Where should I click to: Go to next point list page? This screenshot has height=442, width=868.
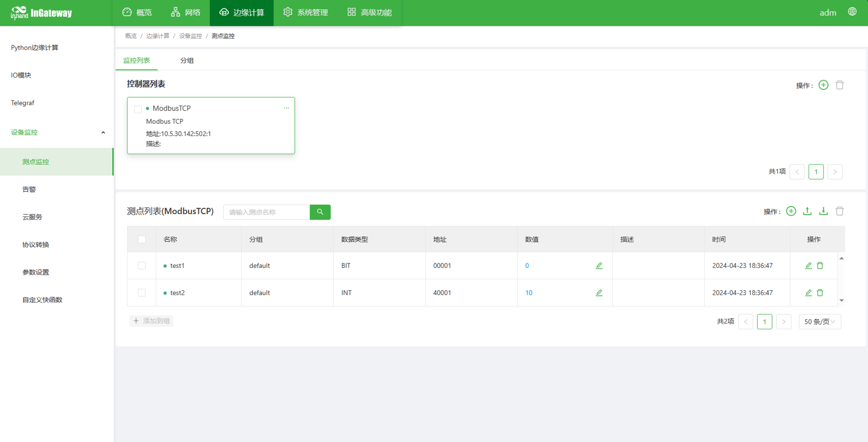pos(784,322)
